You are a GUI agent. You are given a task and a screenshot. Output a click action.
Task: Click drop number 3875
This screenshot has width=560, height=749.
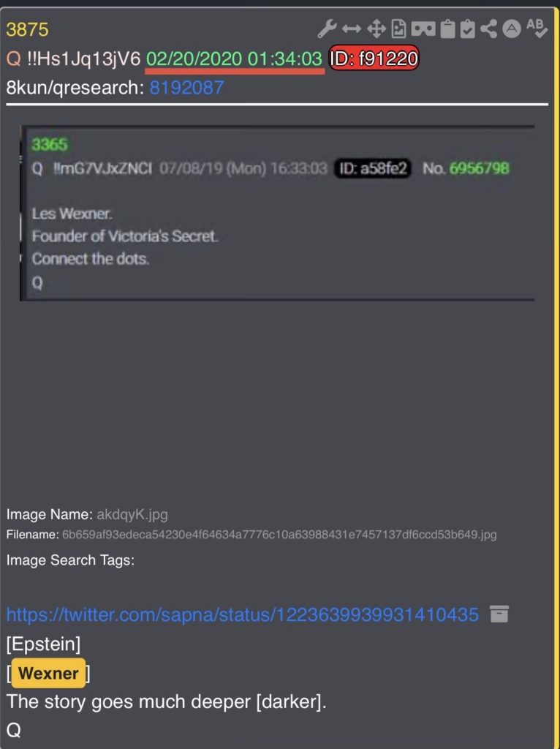pos(27,29)
